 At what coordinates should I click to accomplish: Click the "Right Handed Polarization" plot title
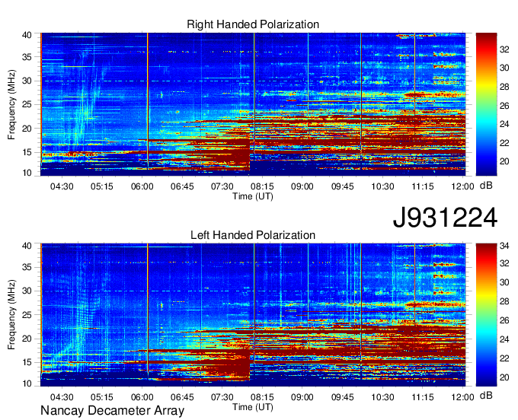coord(253,24)
